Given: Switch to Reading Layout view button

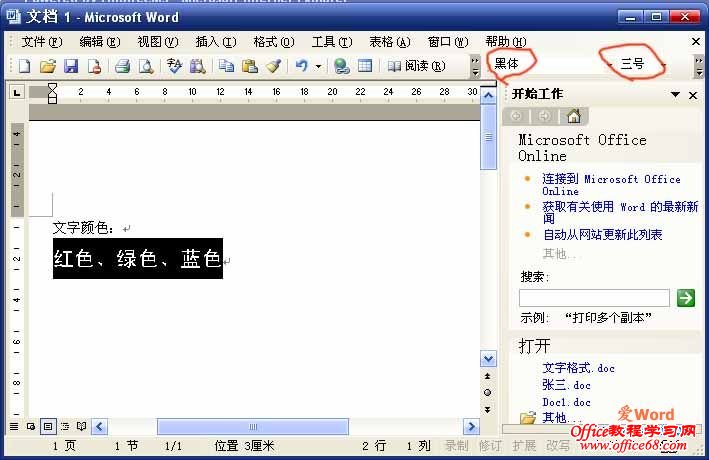Looking at the screenshot, I should 81,427.
